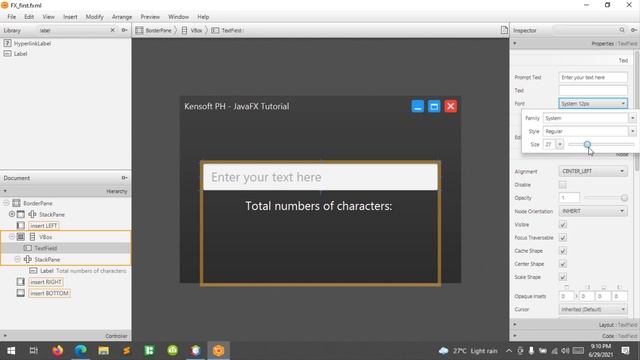Open the Insert menu
This screenshot has width=640, height=360.
(x=70, y=17)
